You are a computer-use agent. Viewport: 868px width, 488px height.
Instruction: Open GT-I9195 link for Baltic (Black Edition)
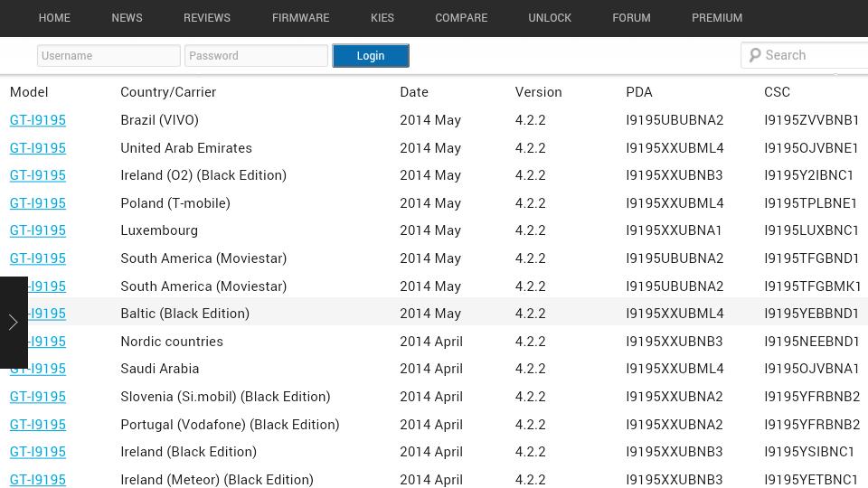(47, 314)
